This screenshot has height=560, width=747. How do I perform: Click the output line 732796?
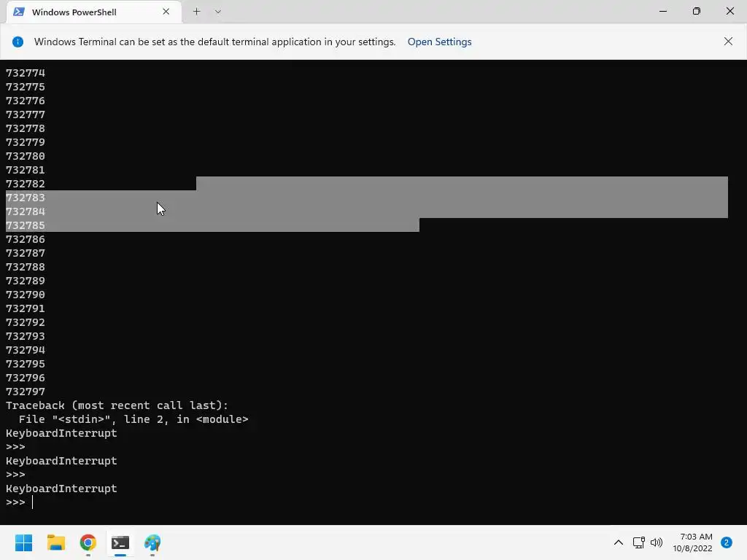coord(26,378)
